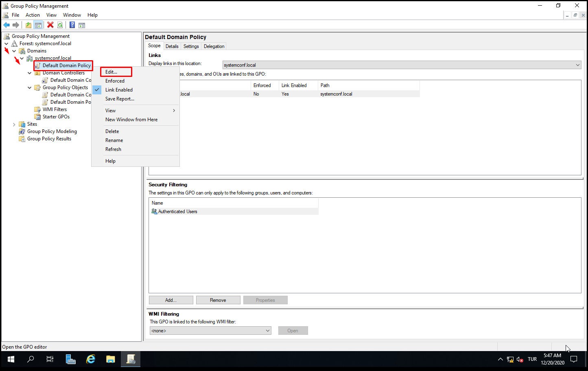Screen dimensions: 588x371
Task: Sort links by the Link Enabled column header
Action: [x=298, y=85]
